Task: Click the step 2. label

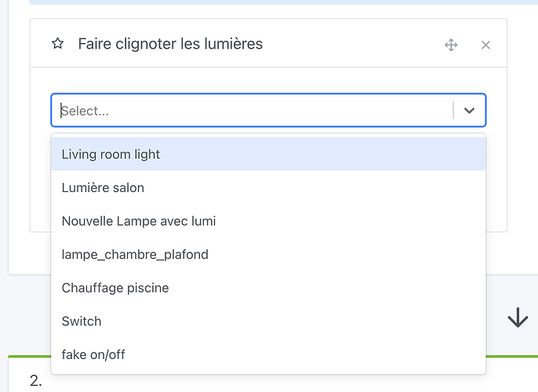Action: tap(35, 382)
